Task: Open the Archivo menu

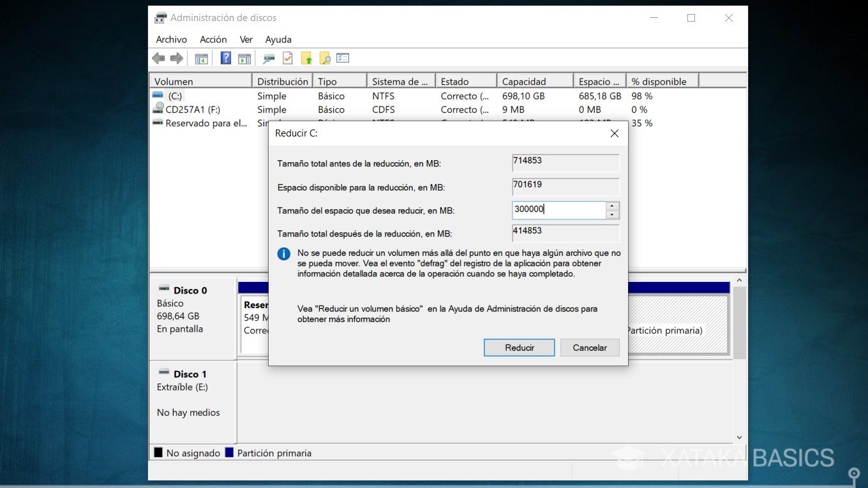Action: tap(171, 39)
